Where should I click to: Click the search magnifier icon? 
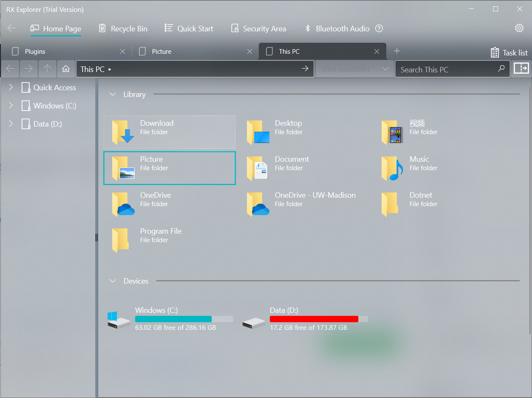[x=502, y=69]
